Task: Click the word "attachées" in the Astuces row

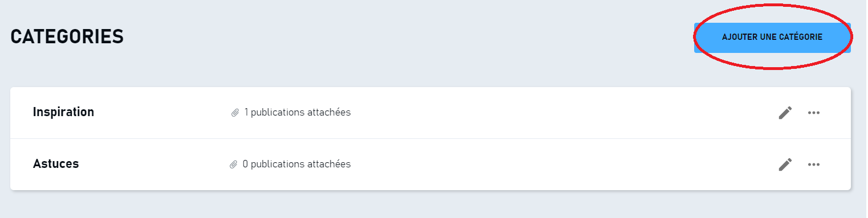Action: [329, 164]
